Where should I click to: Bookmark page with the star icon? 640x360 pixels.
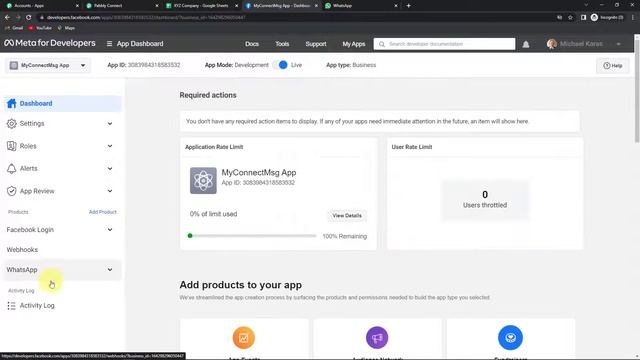[x=571, y=17]
